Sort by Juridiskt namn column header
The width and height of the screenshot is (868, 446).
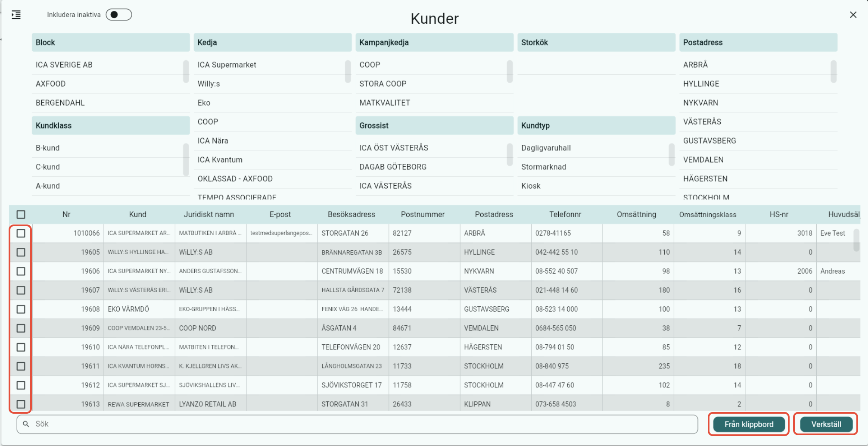pyautogui.click(x=209, y=214)
